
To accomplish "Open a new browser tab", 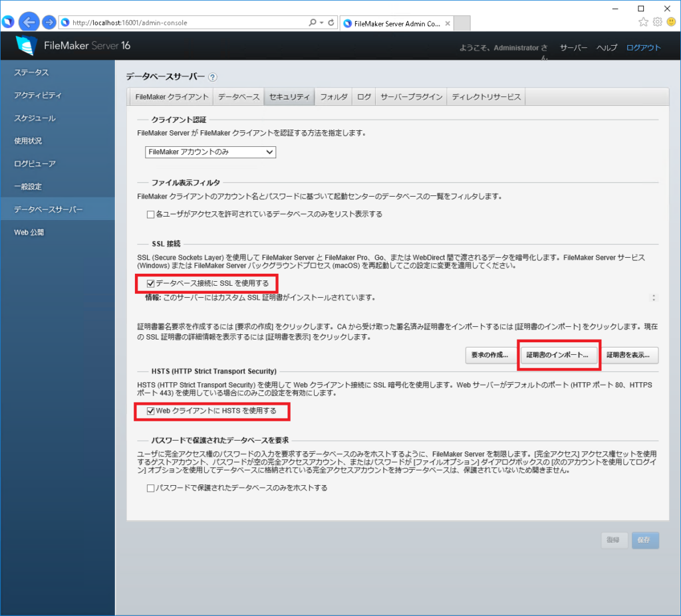I will 462,23.
